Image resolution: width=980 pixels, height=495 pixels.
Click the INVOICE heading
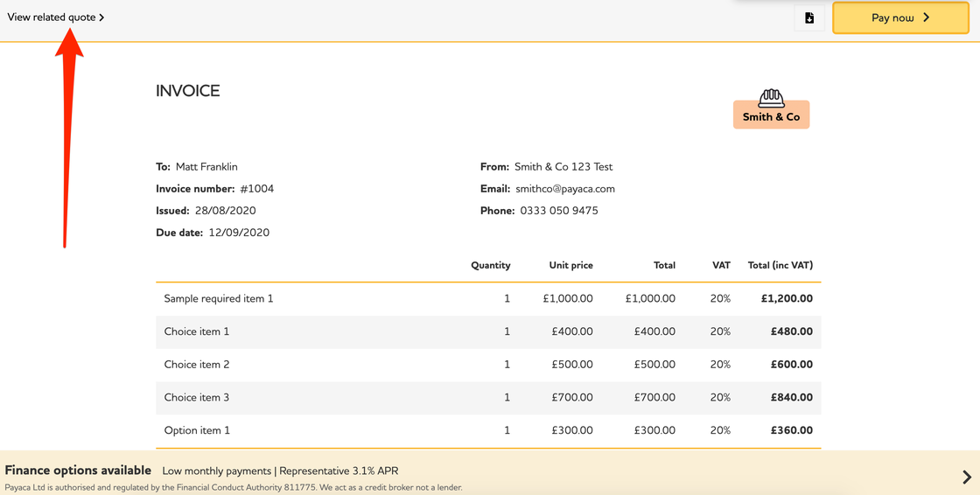[187, 91]
